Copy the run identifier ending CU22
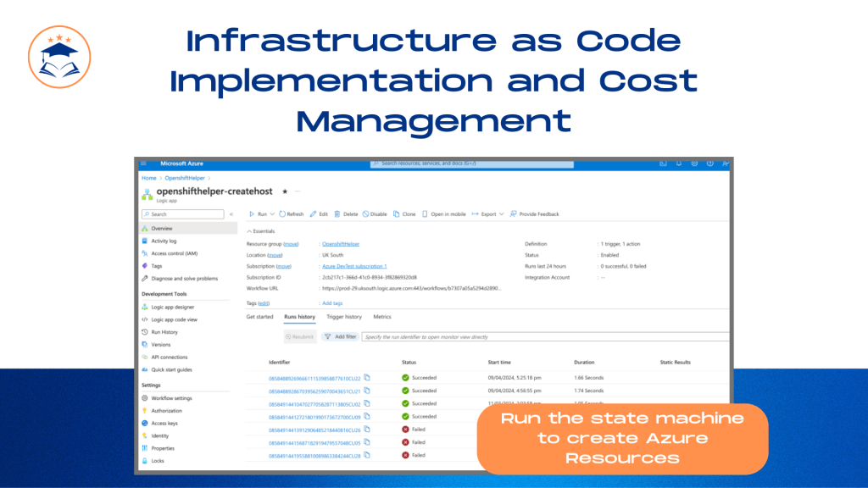This screenshot has width=868, height=488. [x=367, y=378]
